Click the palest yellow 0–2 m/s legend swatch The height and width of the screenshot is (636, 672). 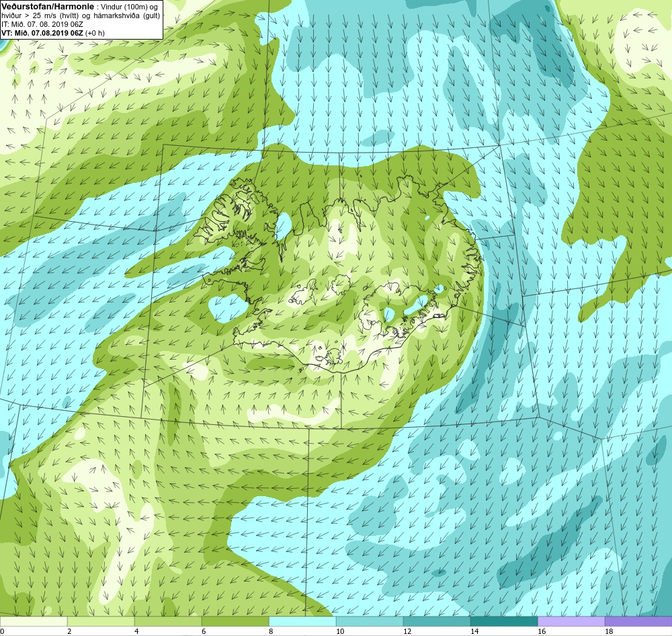(34, 622)
